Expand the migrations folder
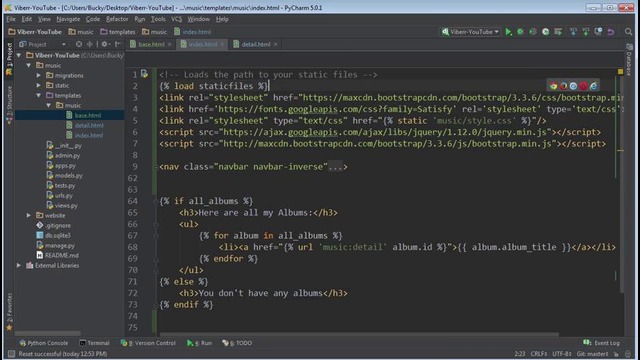The image size is (640, 360). [x=38, y=75]
